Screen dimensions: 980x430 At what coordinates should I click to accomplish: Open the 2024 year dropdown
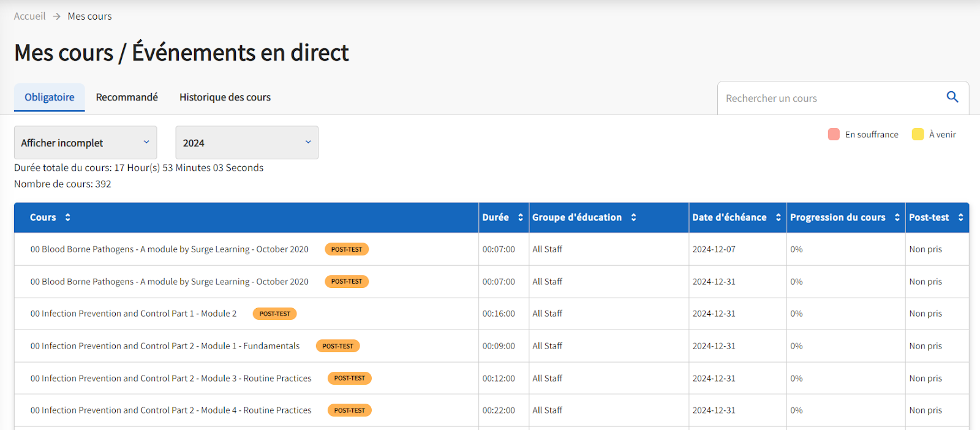(x=247, y=143)
